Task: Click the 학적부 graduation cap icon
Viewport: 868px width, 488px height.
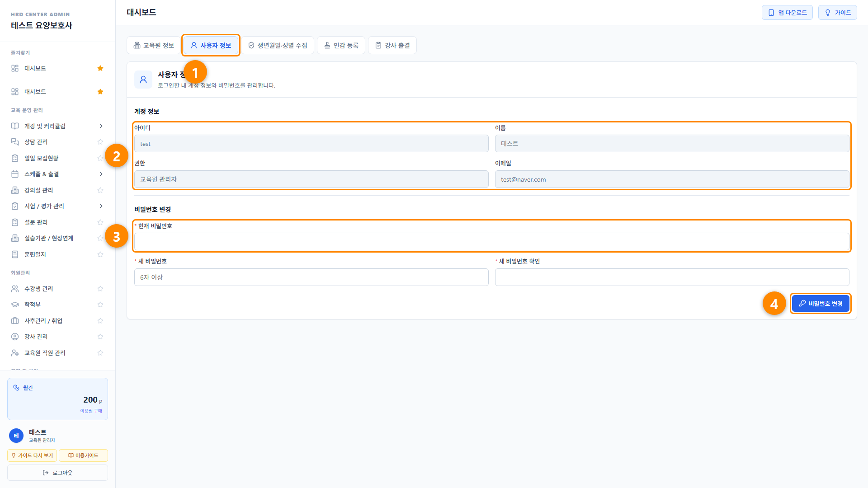Action: coord(15,305)
